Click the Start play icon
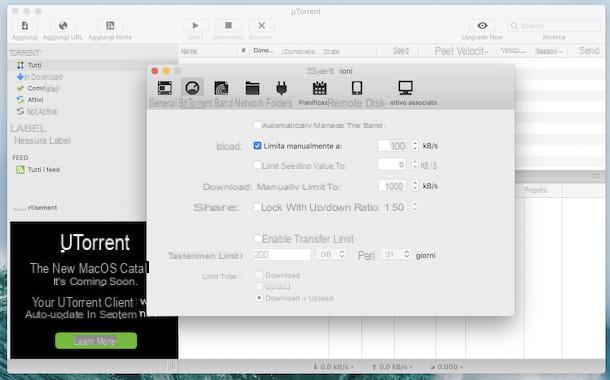610x380 pixels. 195,26
